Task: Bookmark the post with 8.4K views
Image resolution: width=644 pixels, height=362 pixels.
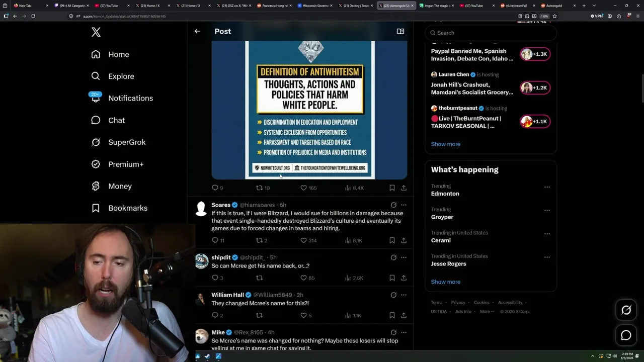Action: (x=392, y=188)
